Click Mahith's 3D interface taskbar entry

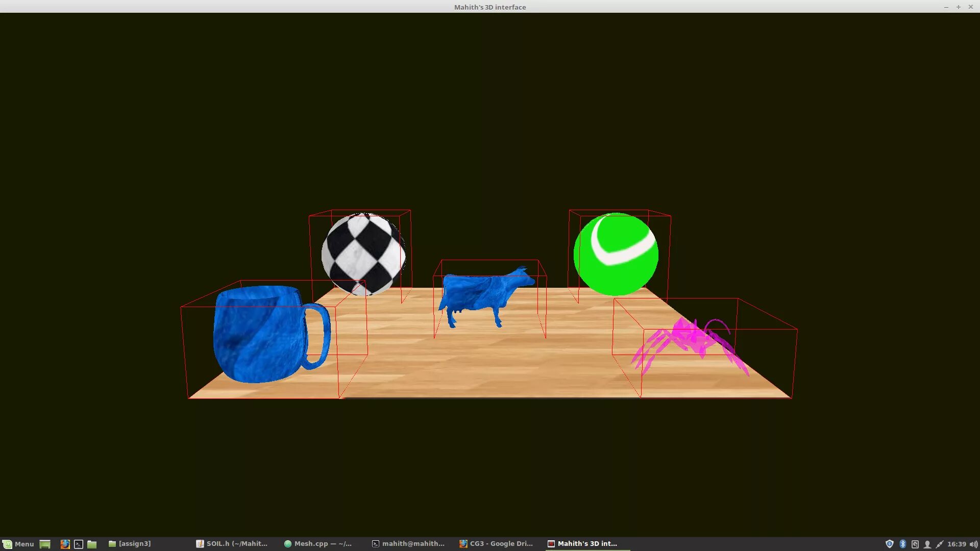point(582,544)
